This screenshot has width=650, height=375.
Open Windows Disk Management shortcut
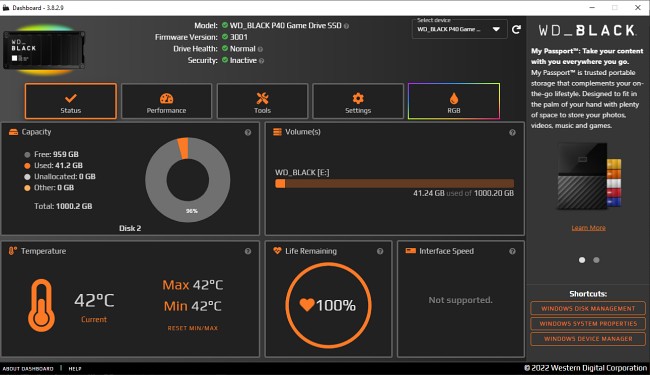pyautogui.click(x=588, y=308)
